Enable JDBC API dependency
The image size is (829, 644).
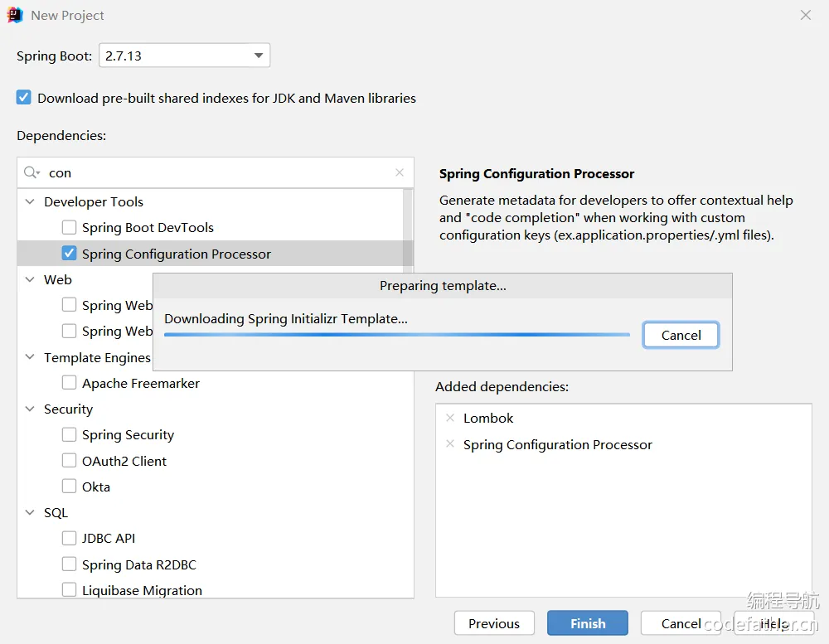pyautogui.click(x=70, y=538)
